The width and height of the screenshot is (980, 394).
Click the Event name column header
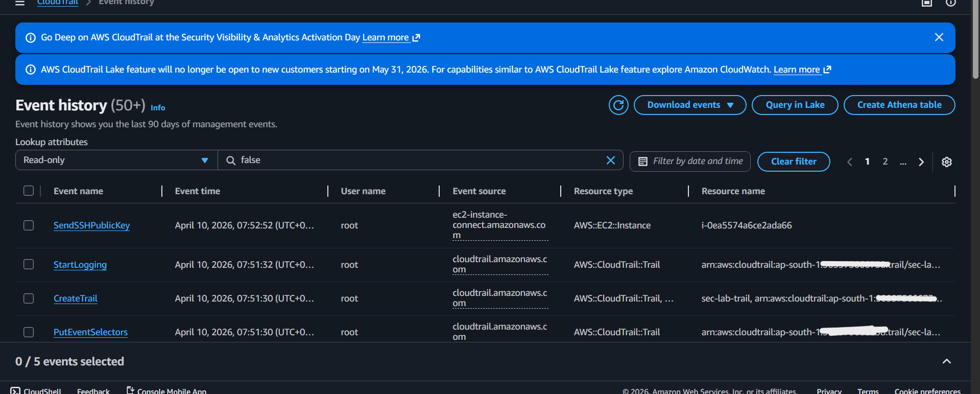78,191
